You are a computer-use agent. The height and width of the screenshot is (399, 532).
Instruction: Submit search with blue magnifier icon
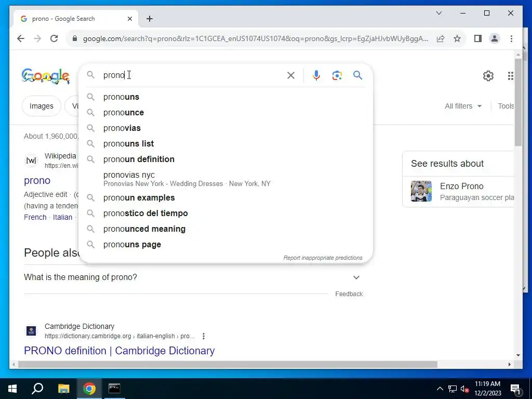[357, 75]
